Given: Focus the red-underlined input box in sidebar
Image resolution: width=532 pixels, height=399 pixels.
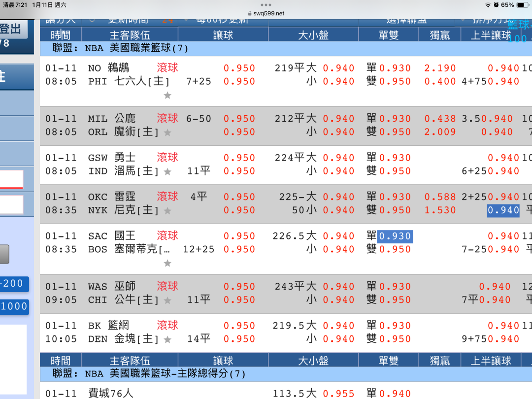Looking at the screenshot, I should tap(11, 179).
